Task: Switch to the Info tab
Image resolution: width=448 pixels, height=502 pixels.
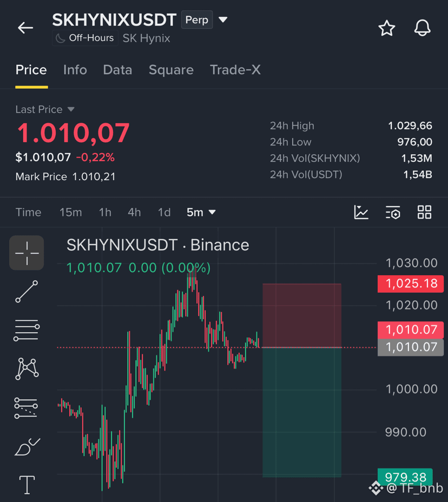Action: point(75,70)
